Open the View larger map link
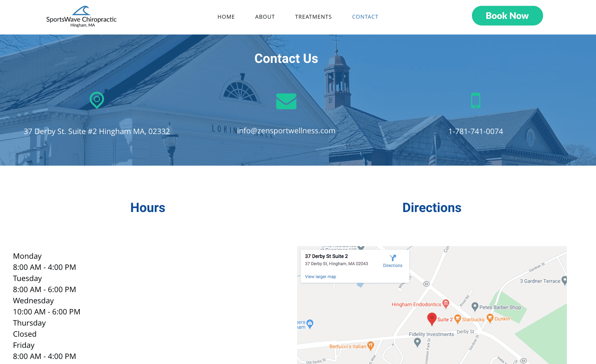The width and height of the screenshot is (596, 364). (320, 277)
